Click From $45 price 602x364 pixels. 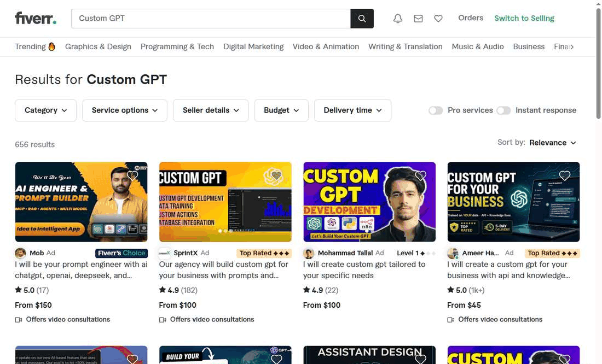pyautogui.click(x=464, y=306)
